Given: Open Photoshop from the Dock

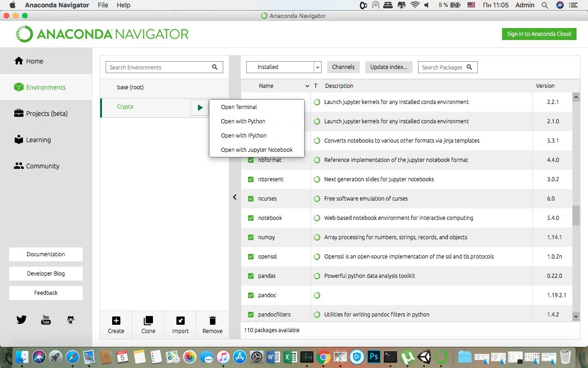Looking at the screenshot, I should (x=373, y=356).
